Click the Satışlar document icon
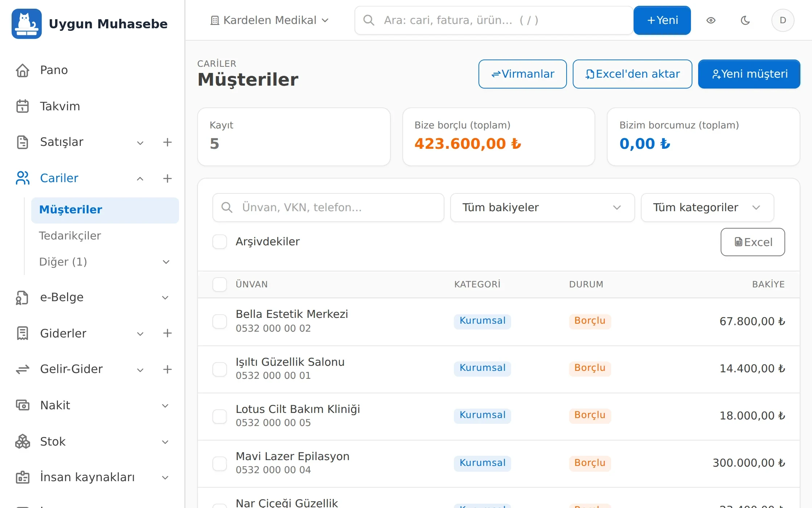 point(22,142)
